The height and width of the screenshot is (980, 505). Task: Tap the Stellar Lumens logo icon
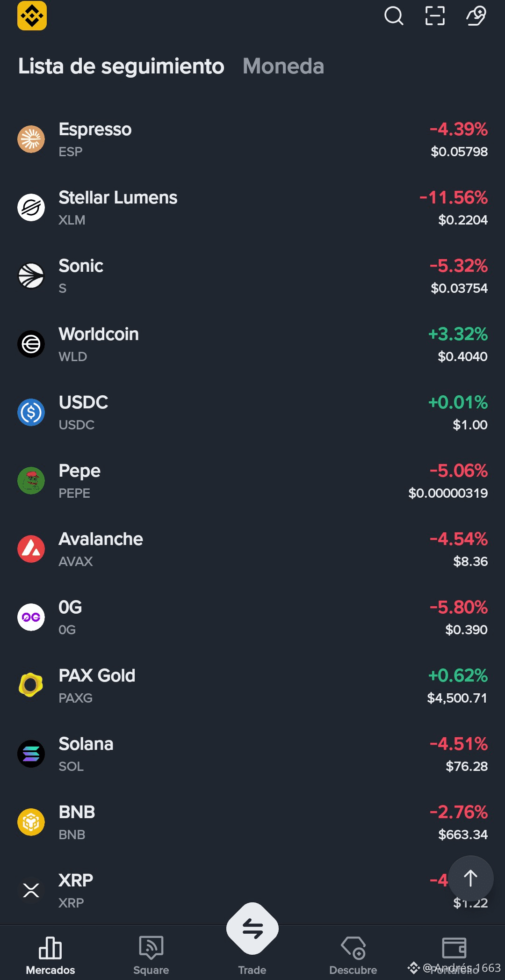(31, 207)
